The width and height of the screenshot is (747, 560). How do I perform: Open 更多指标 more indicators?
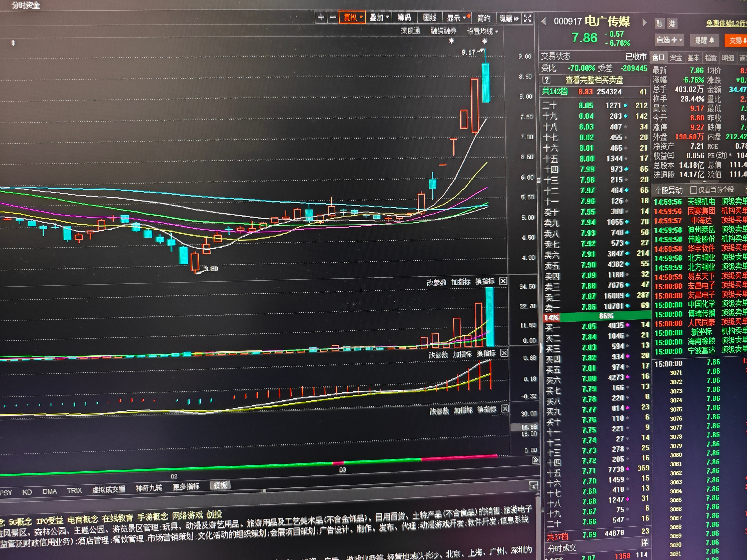[x=186, y=486]
